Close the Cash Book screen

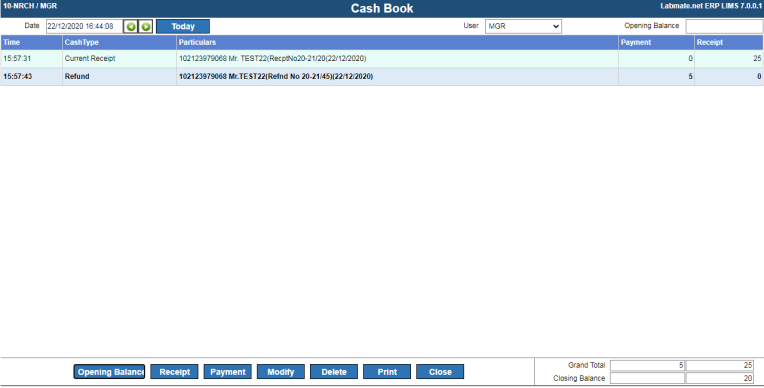tap(440, 372)
